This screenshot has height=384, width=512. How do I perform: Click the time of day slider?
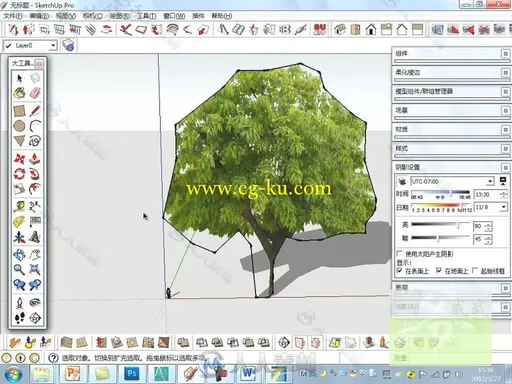click(440, 193)
